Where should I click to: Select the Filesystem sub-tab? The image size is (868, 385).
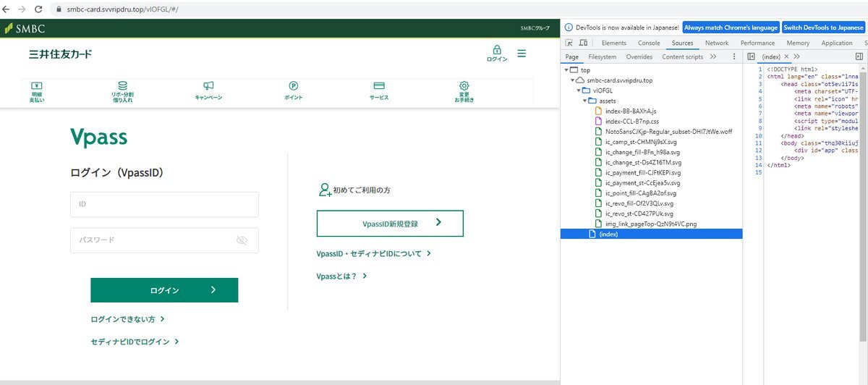coord(603,56)
